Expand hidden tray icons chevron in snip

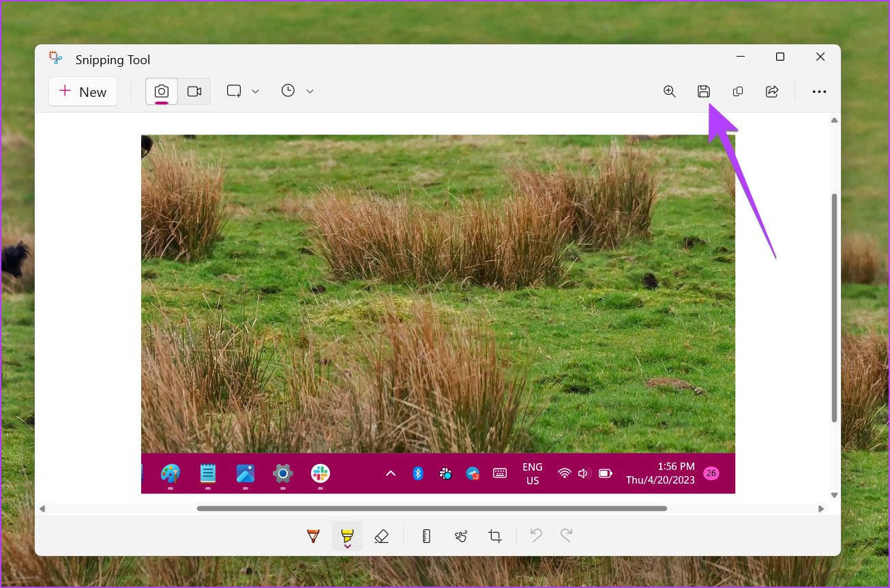pos(391,473)
